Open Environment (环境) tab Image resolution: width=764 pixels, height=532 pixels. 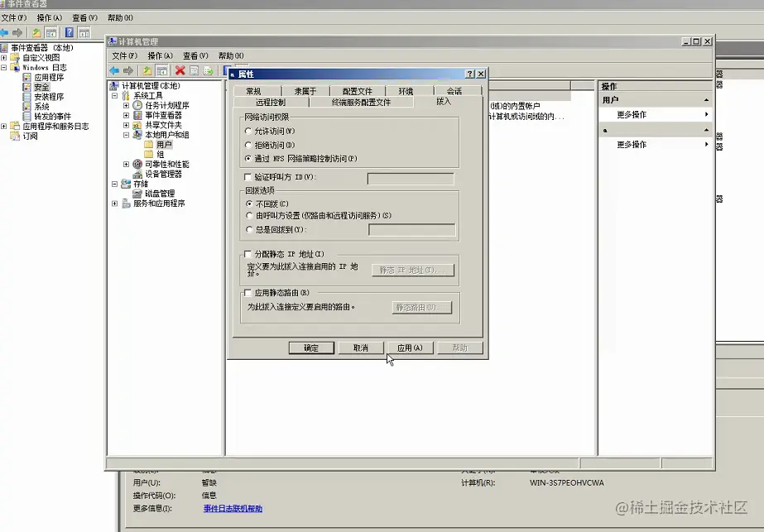tap(406, 91)
